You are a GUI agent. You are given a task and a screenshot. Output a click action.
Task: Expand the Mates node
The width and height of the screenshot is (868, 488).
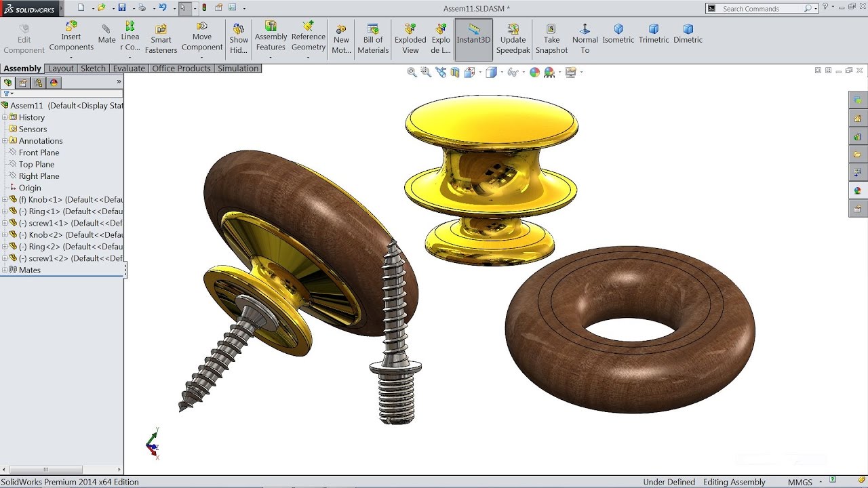(x=5, y=270)
